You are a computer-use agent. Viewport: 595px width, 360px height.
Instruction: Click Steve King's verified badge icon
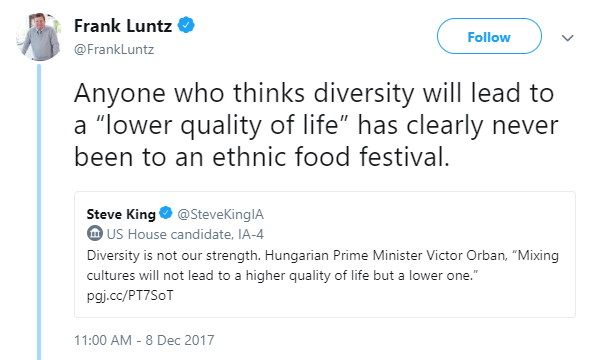(165, 213)
